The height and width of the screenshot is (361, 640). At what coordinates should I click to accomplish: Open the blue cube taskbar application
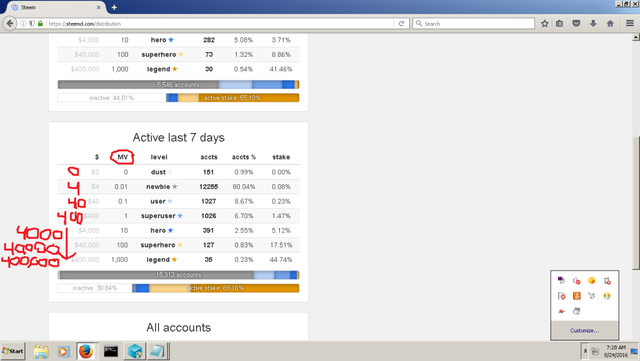pos(134,351)
